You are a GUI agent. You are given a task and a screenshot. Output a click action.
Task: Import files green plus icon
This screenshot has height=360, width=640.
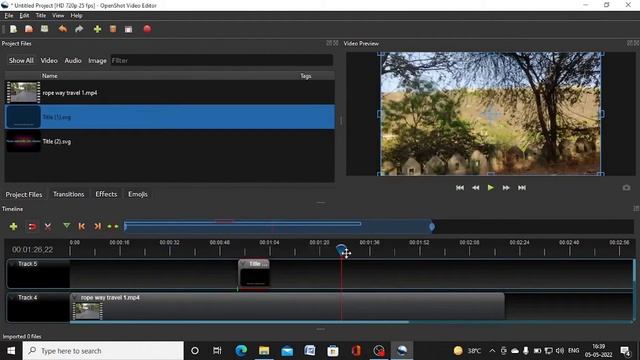(97, 29)
